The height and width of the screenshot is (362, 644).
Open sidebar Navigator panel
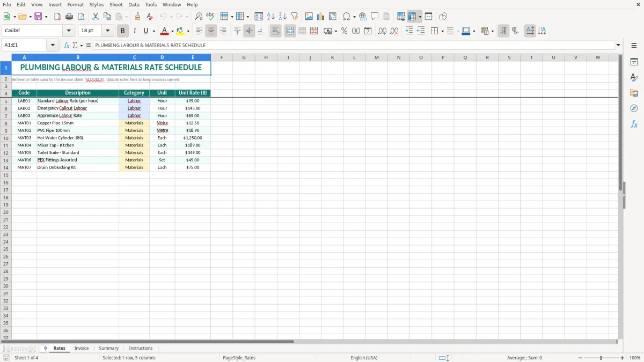(x=634, y=108)
